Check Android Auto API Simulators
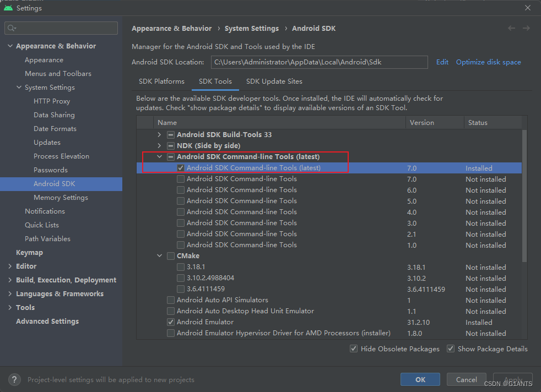Viewport: 541px width, 392px height. click(x=170, y=300)
